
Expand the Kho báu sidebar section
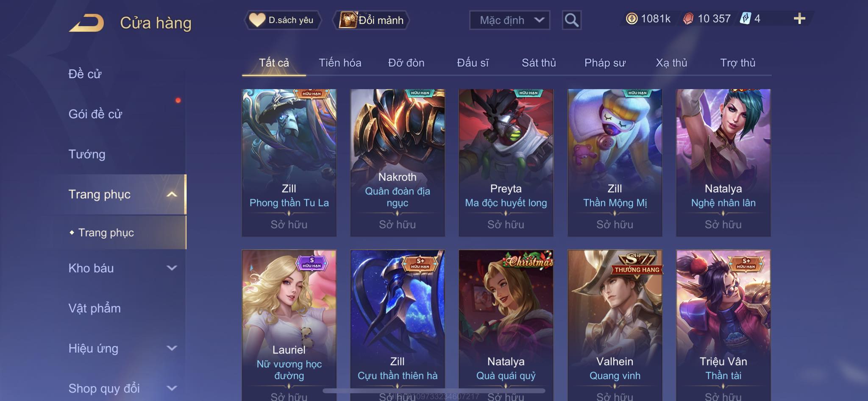pyautogui.click(x=172, y=268)
